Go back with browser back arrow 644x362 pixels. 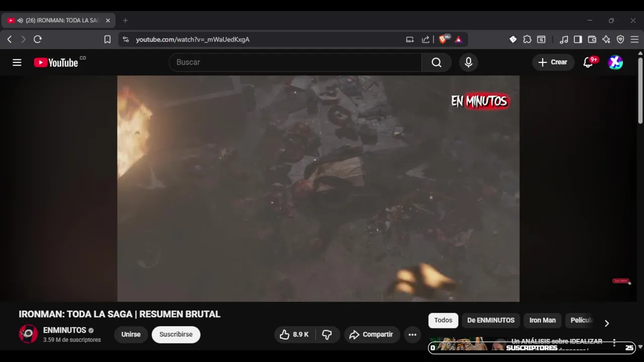point(10,39)
